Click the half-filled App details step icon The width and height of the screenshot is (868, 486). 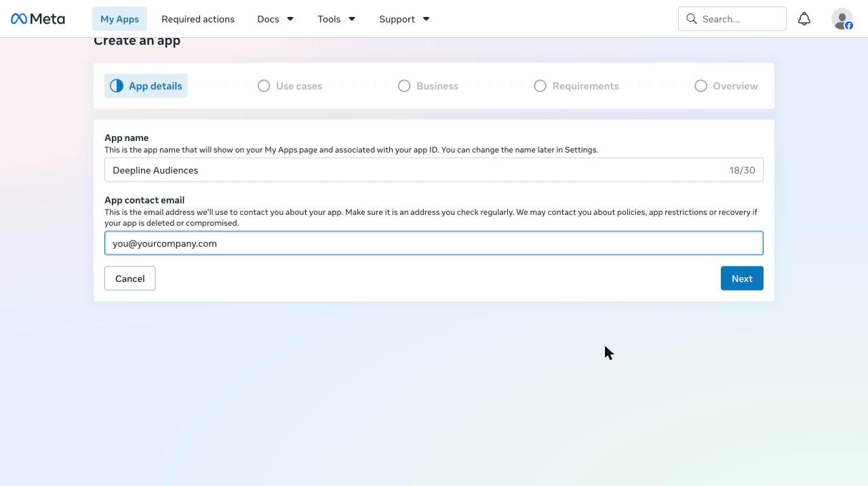tap(117, 86)
